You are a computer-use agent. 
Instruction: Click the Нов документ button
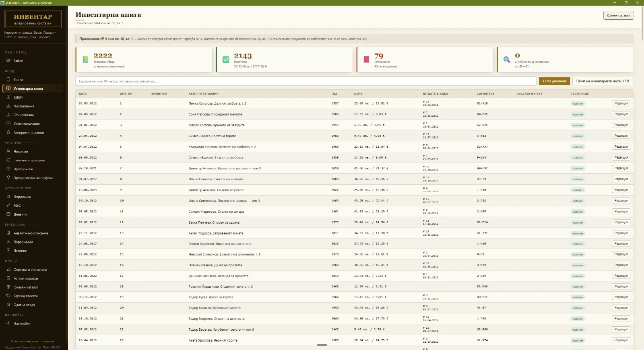pos(554,81)
